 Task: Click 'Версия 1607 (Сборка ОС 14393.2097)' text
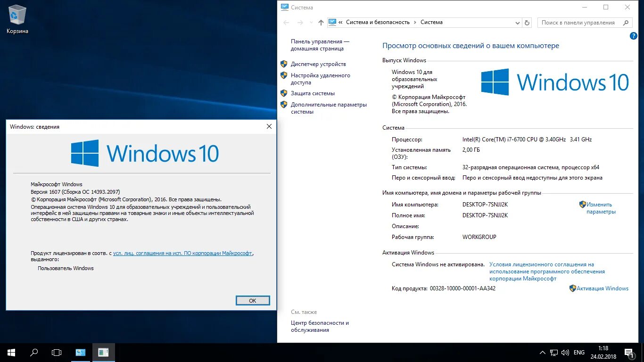click(75, 192)
